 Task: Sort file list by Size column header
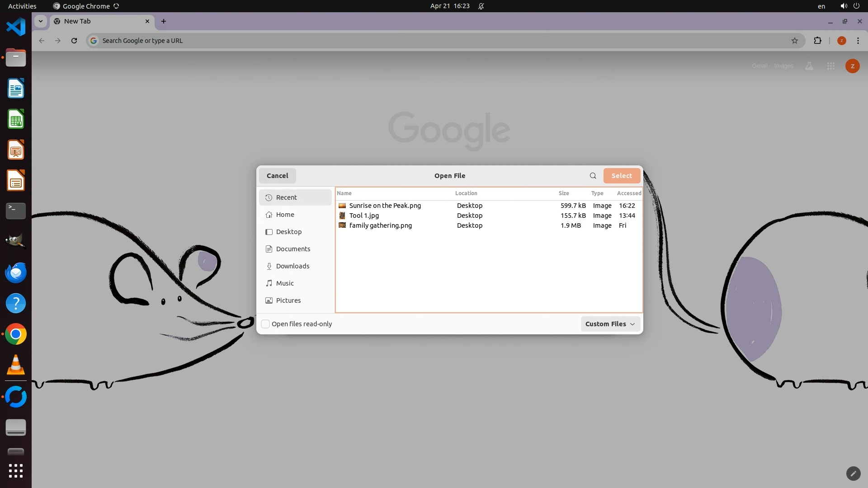point(564,193)
